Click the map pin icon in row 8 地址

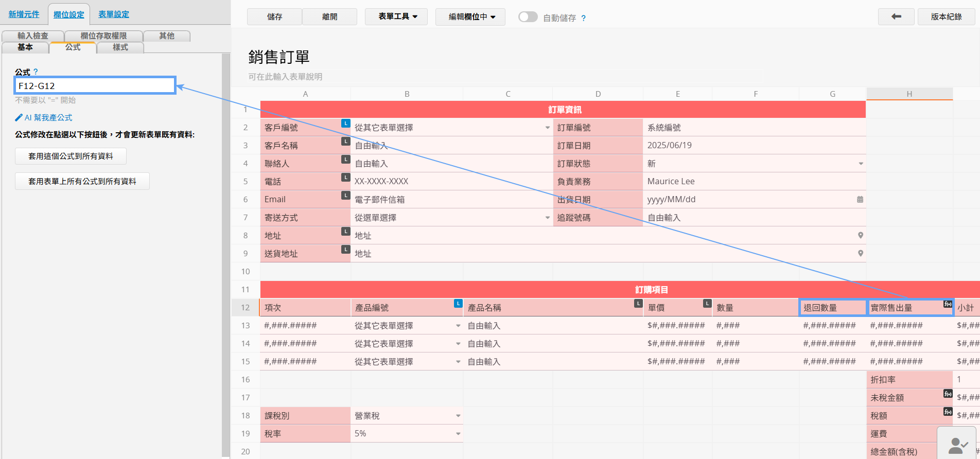point(860,235)
